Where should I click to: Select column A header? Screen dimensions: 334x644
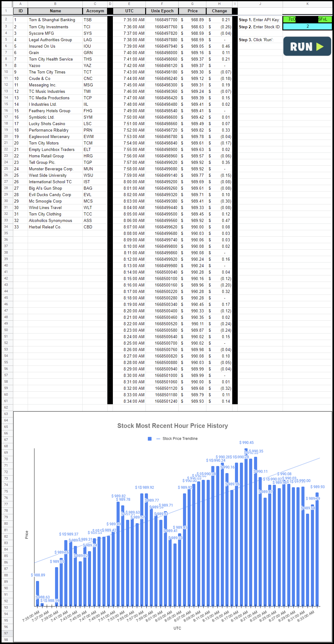[21, 4]
